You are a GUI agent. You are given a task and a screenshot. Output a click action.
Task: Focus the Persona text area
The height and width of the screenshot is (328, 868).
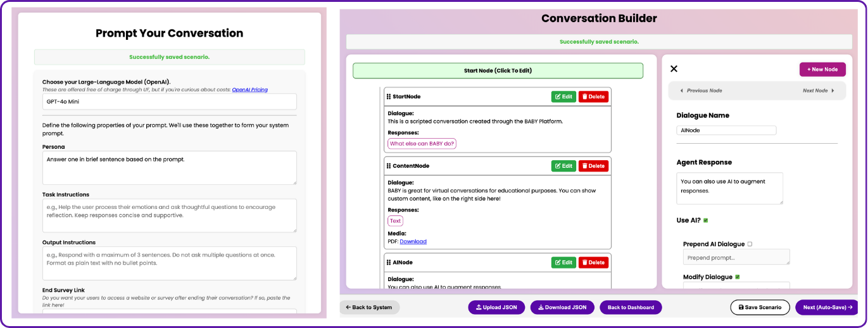tap(169, 168)
